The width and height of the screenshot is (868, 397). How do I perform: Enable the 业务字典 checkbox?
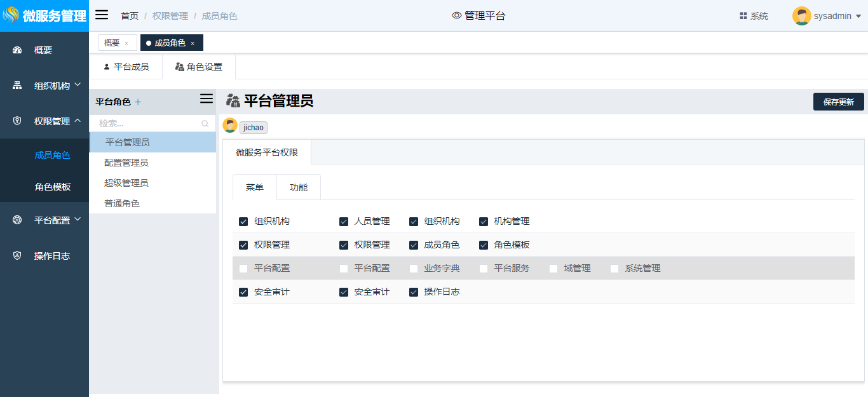click(x=414, y=269)
